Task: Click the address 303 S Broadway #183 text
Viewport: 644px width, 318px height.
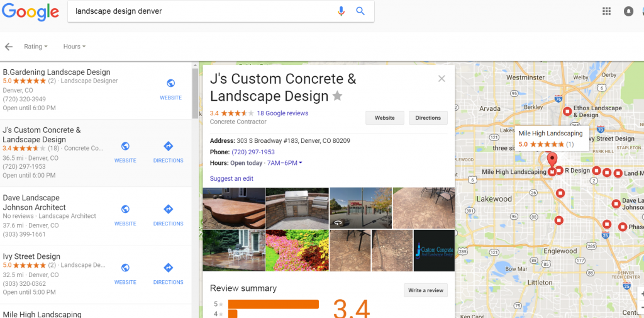Action: pos(293,140)
